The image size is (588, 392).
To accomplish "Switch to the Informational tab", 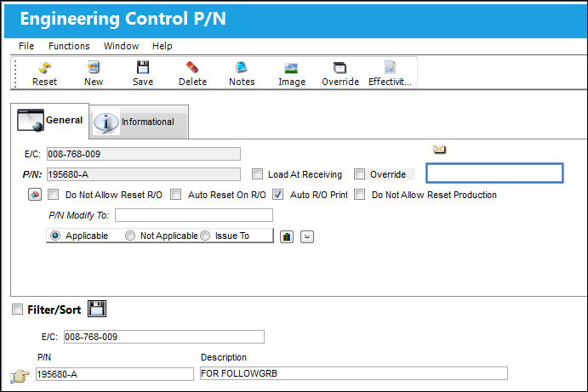I will 139,122.
